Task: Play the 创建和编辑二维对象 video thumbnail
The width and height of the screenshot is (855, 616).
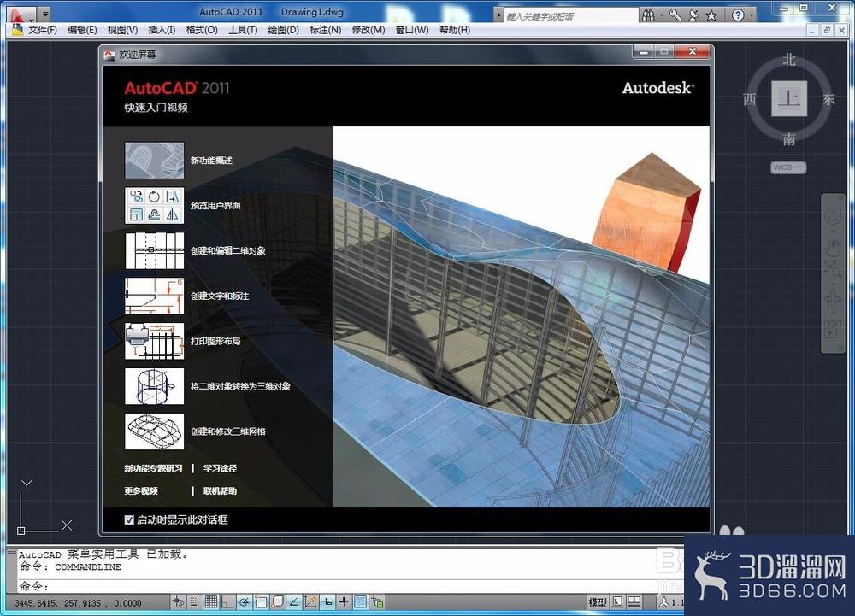Action: click(154, 250)
